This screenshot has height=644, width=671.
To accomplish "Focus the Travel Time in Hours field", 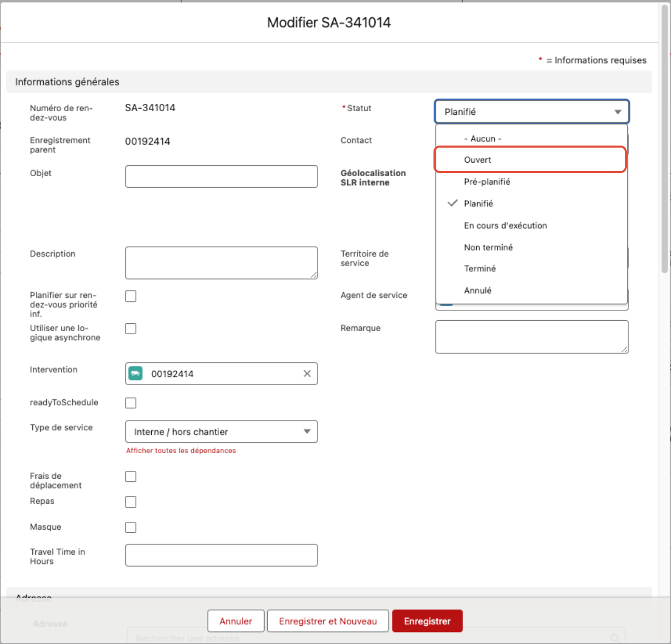I will point(221,555).
